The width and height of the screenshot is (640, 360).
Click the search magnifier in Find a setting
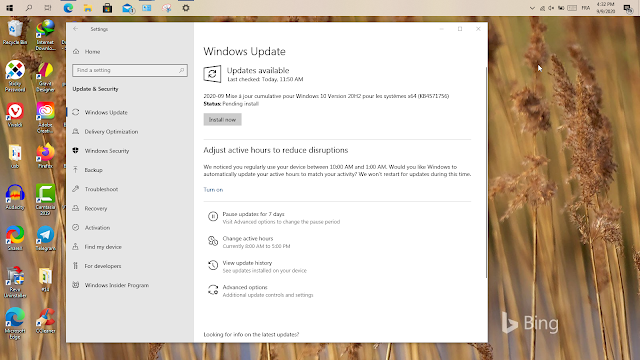[182, 70]
